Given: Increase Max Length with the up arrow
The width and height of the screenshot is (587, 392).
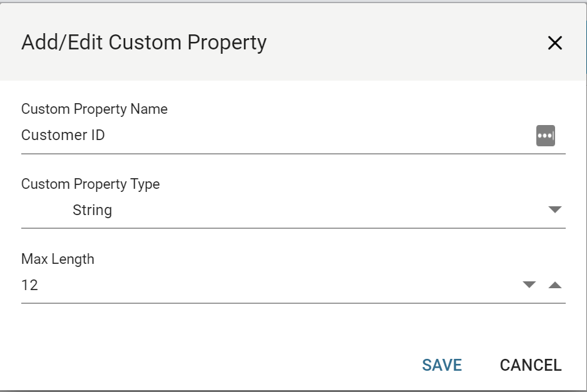Looking at the screenshot, I should pos(555,285).
